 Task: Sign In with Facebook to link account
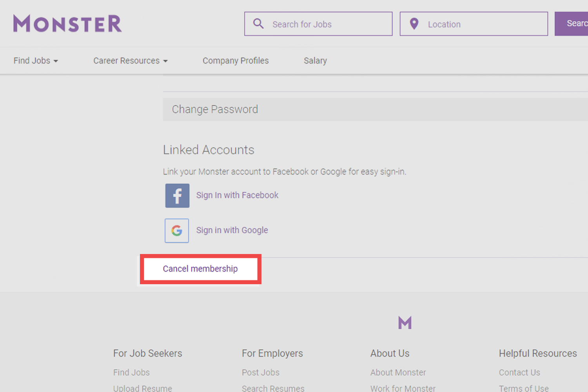[237, 195]
